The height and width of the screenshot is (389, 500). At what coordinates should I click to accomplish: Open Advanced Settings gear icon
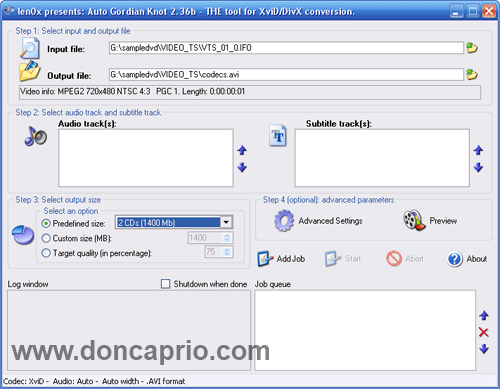[x=284, y=221]
